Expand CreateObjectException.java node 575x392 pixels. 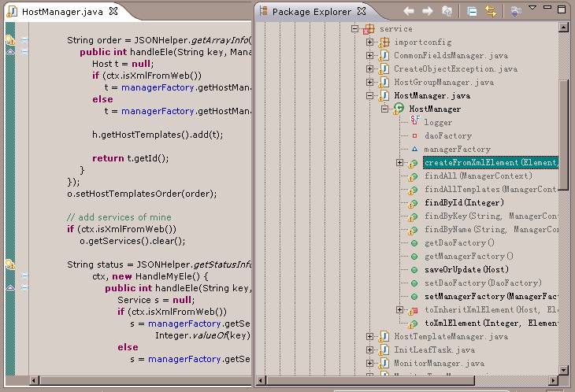(369, 68)
